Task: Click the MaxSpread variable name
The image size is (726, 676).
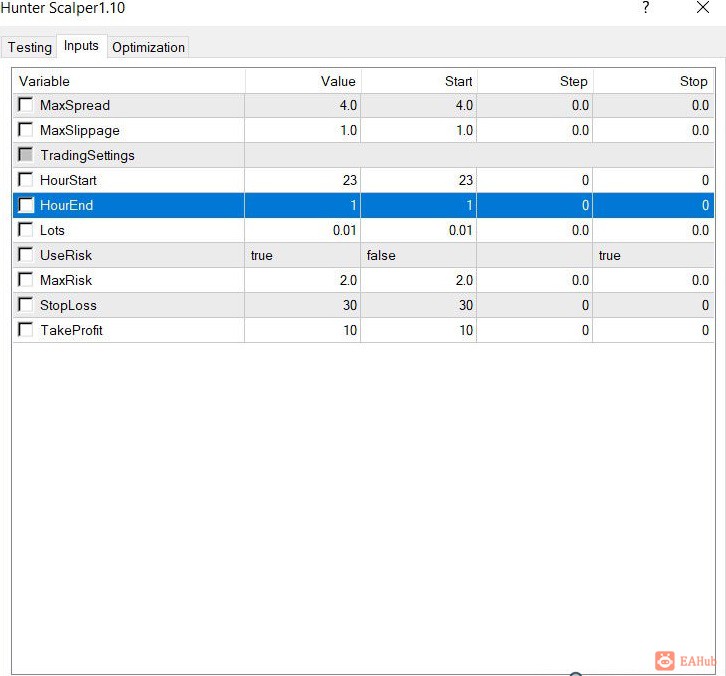Action: point(75,106)
